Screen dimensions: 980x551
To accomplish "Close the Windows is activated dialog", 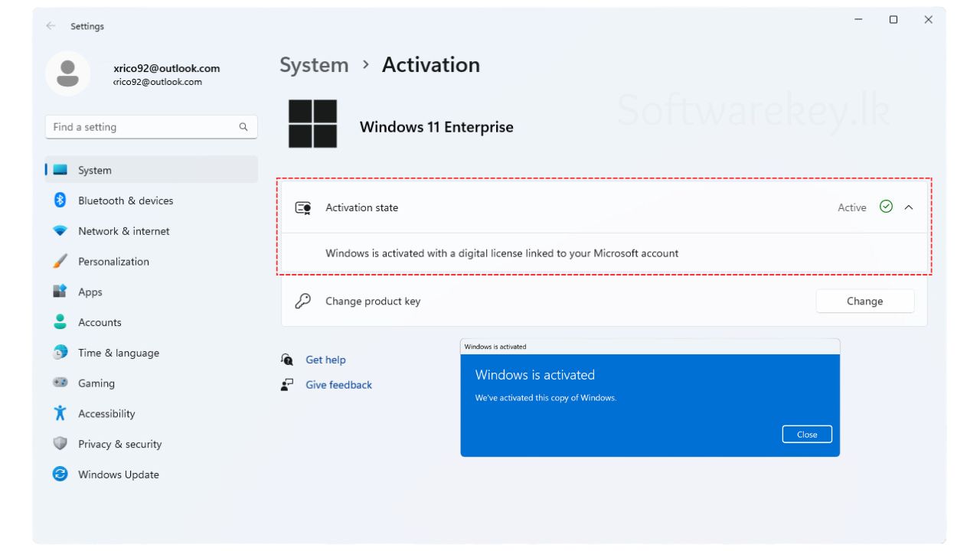I will click(806, 434).
